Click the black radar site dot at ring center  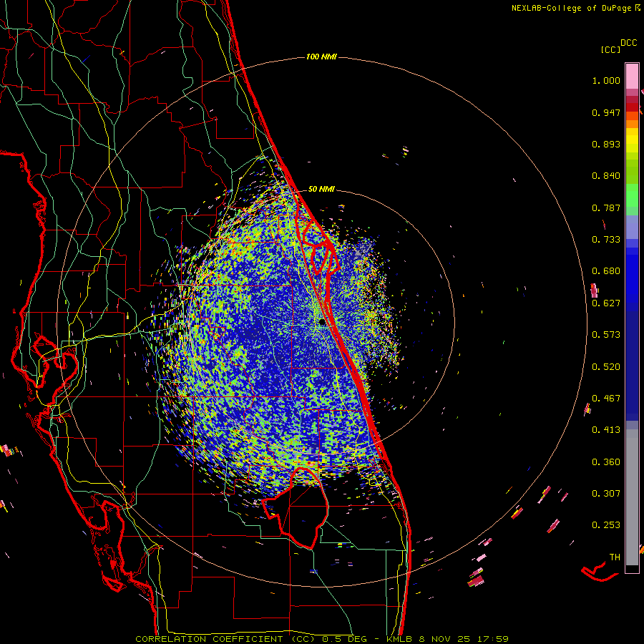pos(323,323)
